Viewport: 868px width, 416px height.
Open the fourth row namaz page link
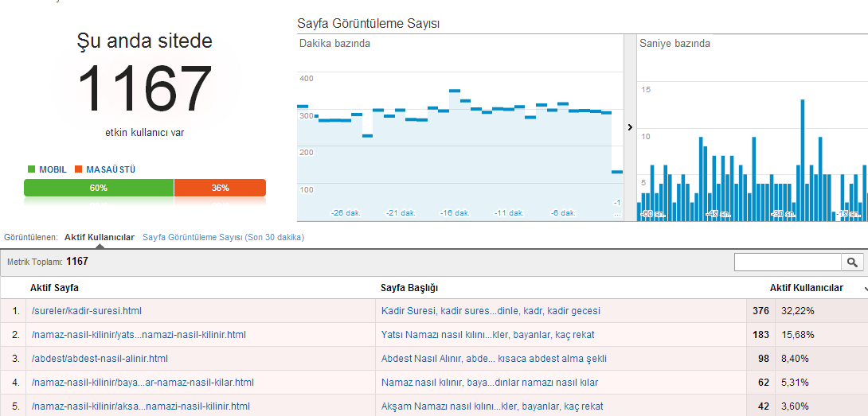point(143,383)
